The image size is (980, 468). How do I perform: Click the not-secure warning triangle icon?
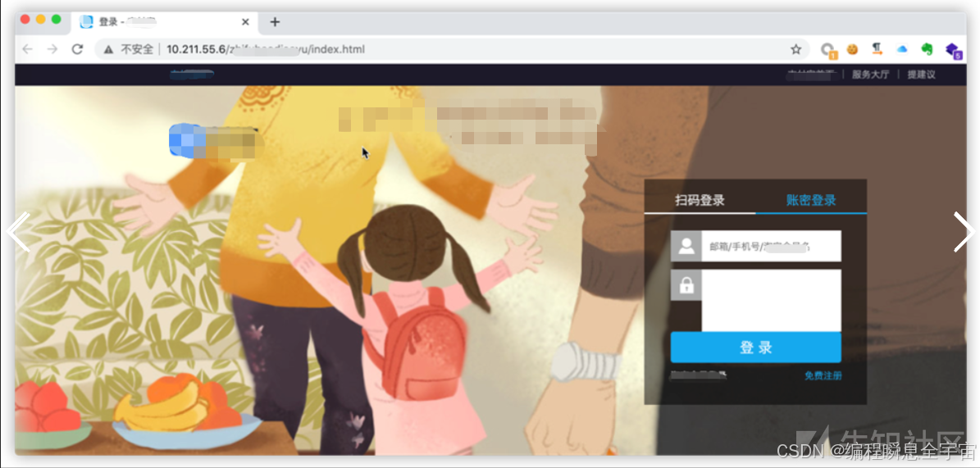coord(109,49)
